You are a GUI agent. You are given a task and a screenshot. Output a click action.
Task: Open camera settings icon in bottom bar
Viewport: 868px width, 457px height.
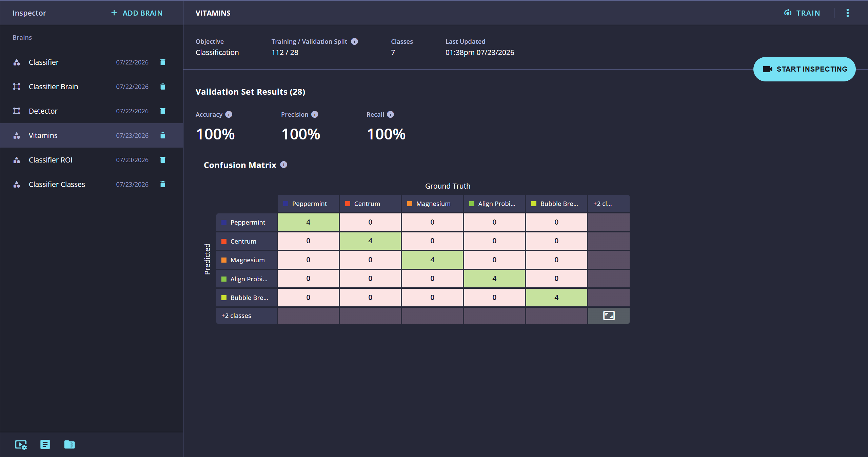tap(21, 444)
